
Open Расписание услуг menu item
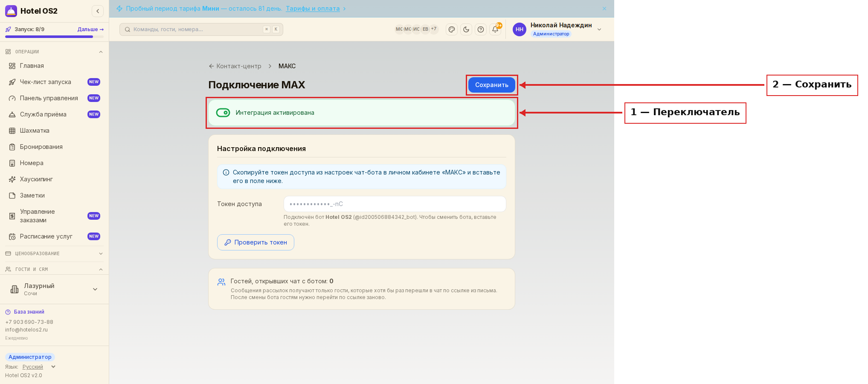[x=54, y=236]
